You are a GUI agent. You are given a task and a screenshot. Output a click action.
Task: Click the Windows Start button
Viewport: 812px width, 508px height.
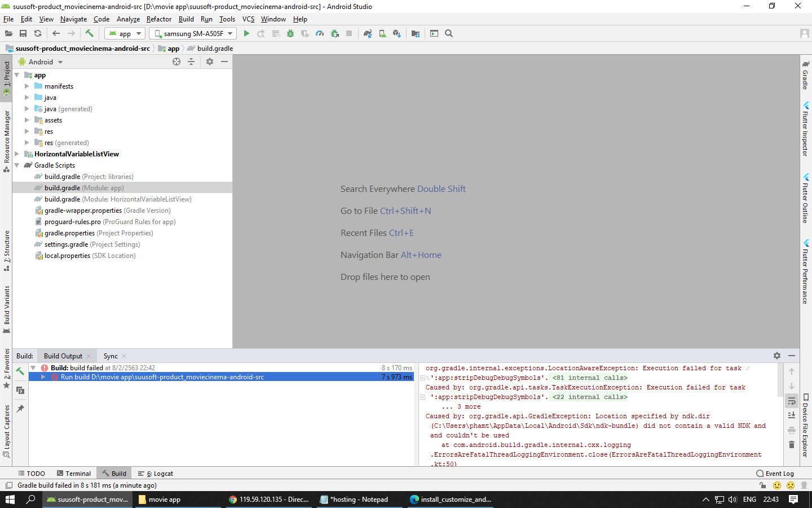tap(10, 500)
